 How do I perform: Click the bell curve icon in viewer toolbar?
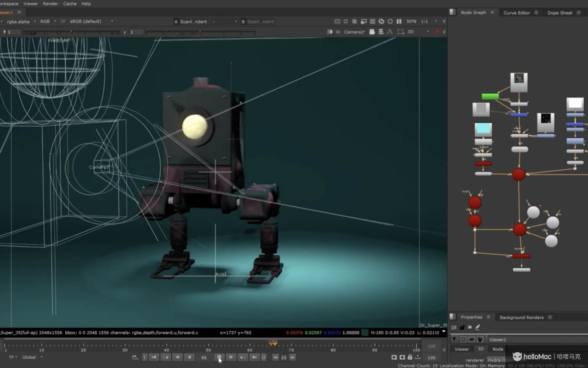[390, 32]
